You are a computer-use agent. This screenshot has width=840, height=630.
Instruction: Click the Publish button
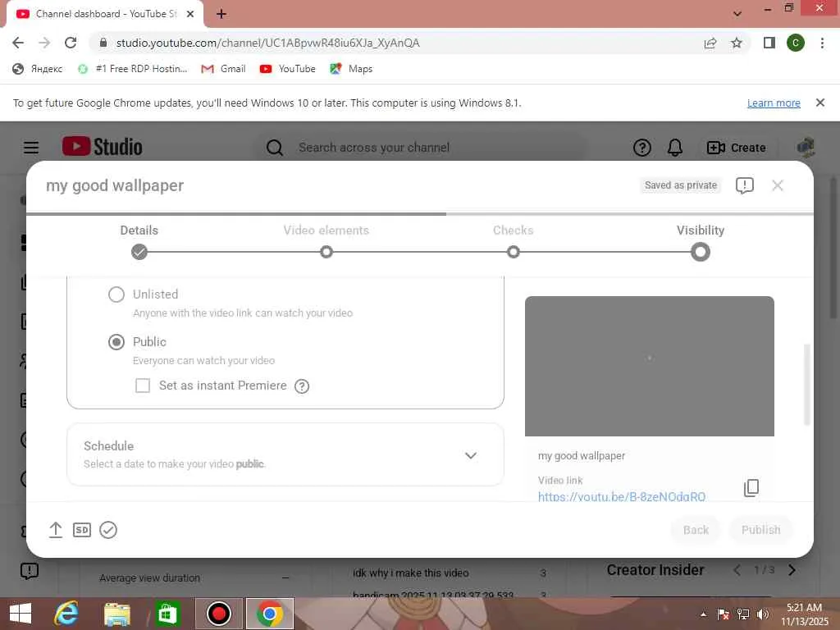click(760, 530)
